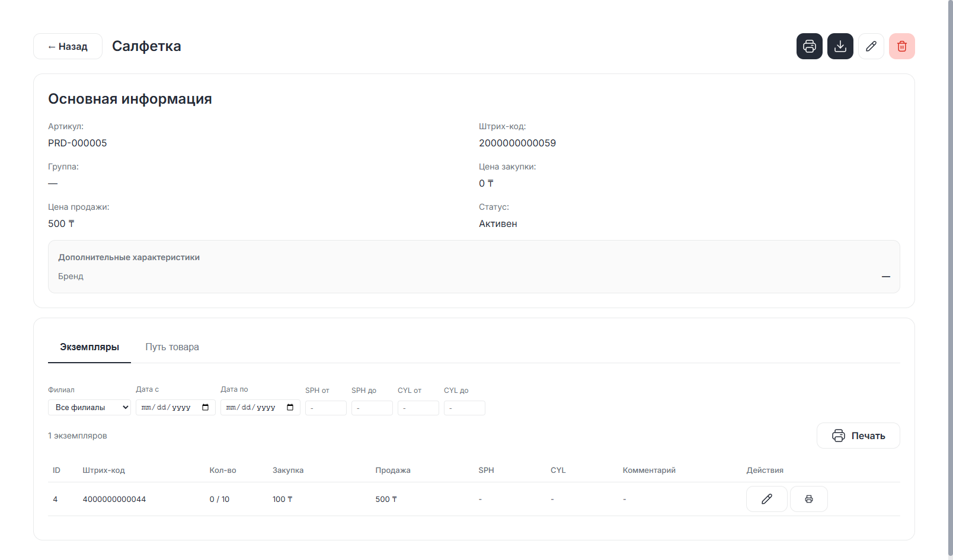The height and width of the screenshot is (560, 953).
Task: Click the print icon in the header
Action: tap(809, 46)
